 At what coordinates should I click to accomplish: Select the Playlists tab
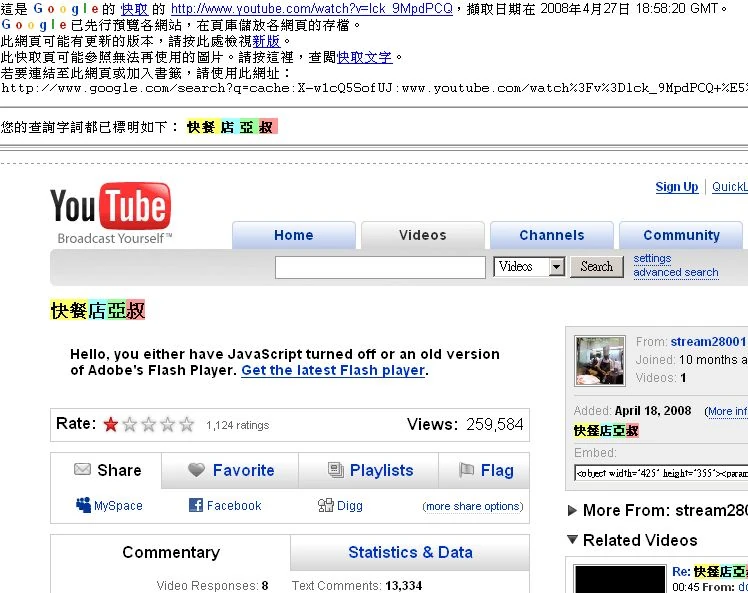point(369,470)
